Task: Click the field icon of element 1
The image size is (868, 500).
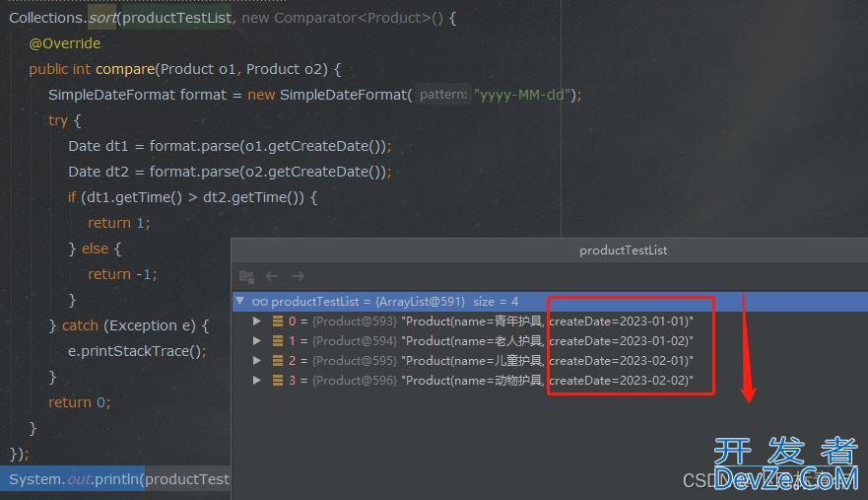Action: point(277,341)
